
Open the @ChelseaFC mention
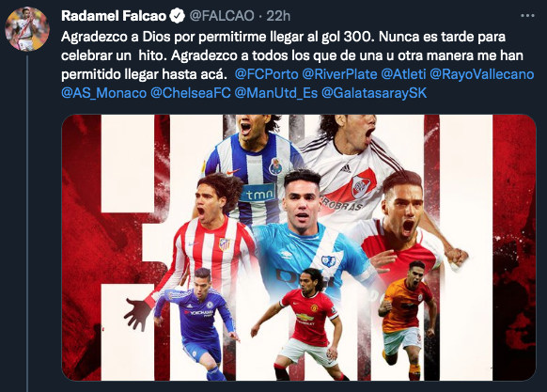pos(191,93)
